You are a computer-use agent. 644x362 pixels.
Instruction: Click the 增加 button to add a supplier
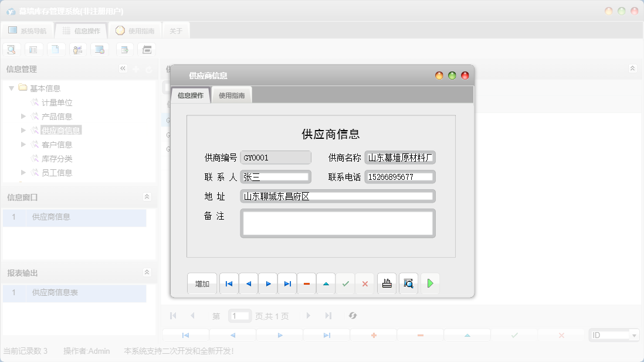[202, 284]
